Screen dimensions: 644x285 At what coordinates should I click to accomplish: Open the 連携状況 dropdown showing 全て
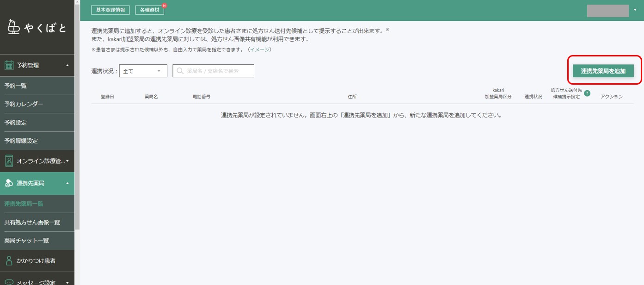pos(143,71)
